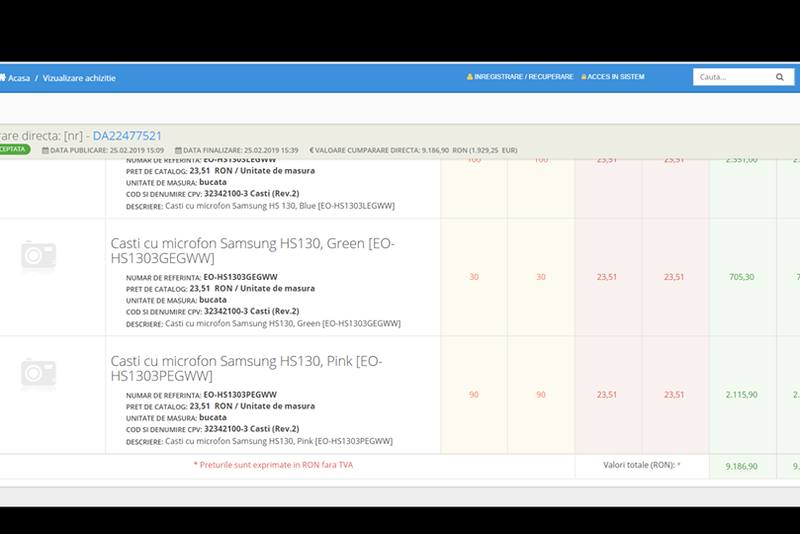
Task: Click the search magnifier icon
Action: pos(780,77)
